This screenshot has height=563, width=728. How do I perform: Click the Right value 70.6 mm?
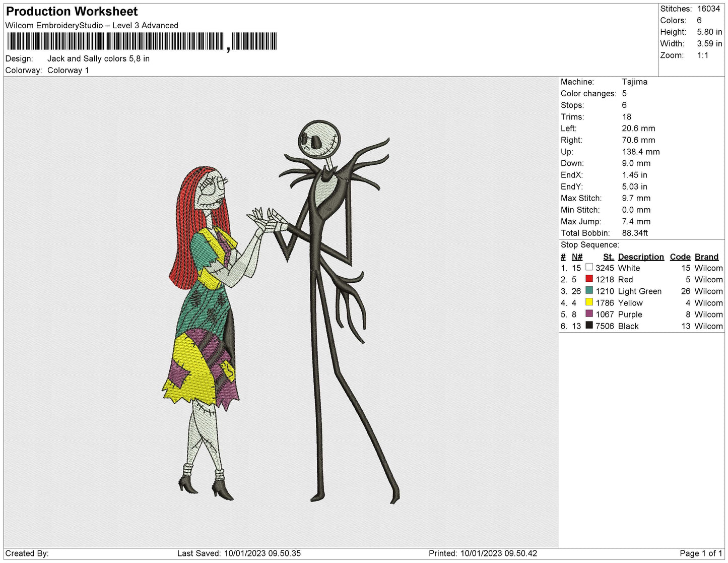(638, 140)
